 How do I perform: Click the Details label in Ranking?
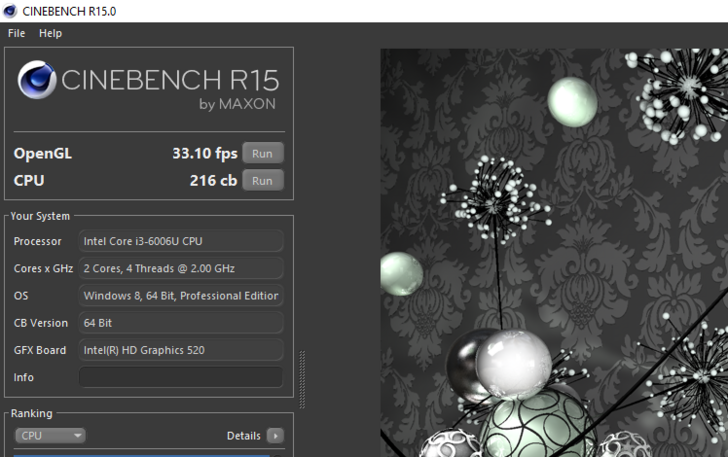(243, 436)
